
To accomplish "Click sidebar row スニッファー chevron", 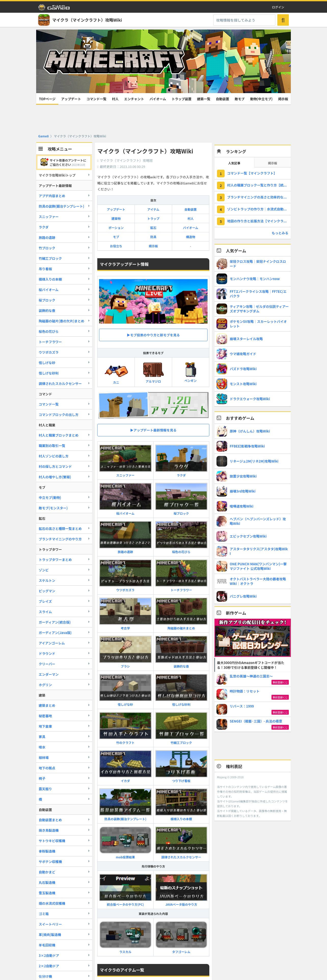I will 89,217.
